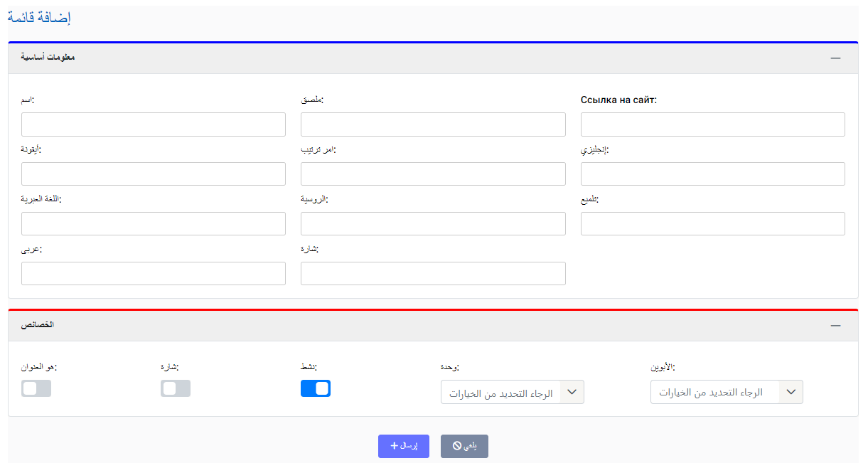Click the الروسية text field
The image size is (868, 473).
coord(433,223)
